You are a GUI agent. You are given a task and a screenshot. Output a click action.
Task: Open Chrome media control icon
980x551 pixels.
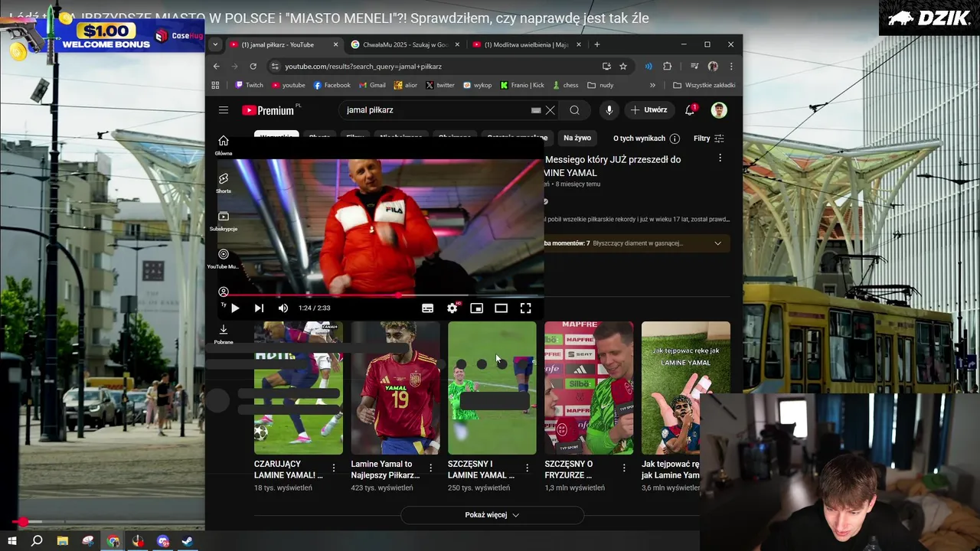(x=694, y=67)
